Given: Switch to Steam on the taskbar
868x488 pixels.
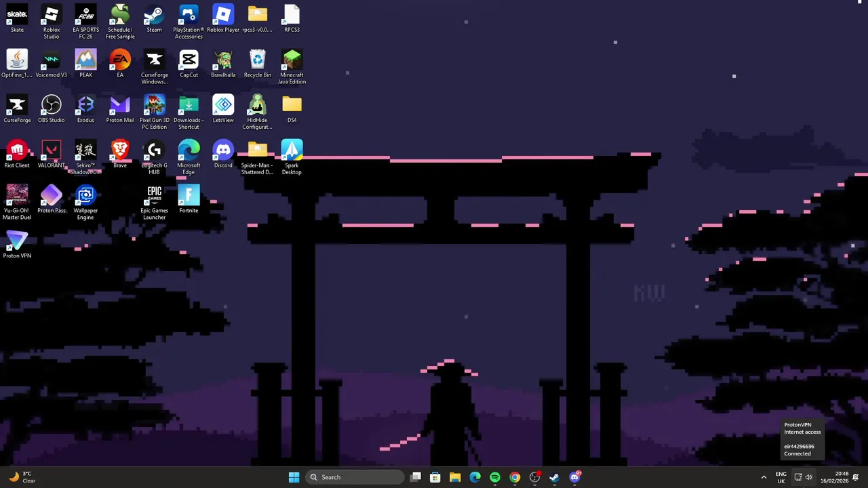Looking at the screenshot, I should point(555,477).
